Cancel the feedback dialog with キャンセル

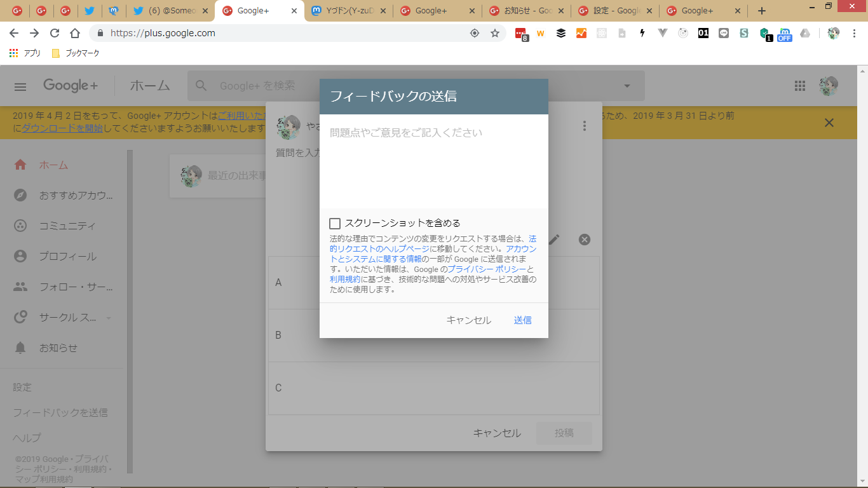coord(468,320)
